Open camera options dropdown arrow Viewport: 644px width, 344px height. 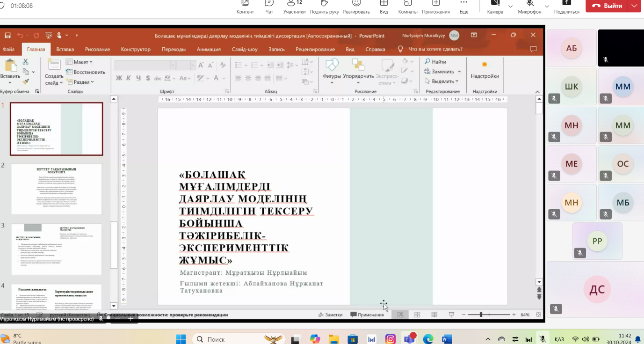point(510,7)
